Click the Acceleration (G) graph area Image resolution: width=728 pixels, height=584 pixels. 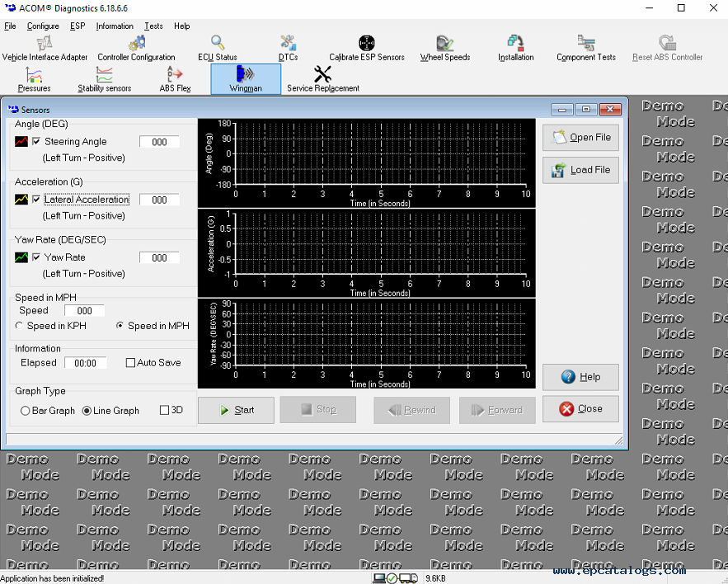click(x=367, y=253)
